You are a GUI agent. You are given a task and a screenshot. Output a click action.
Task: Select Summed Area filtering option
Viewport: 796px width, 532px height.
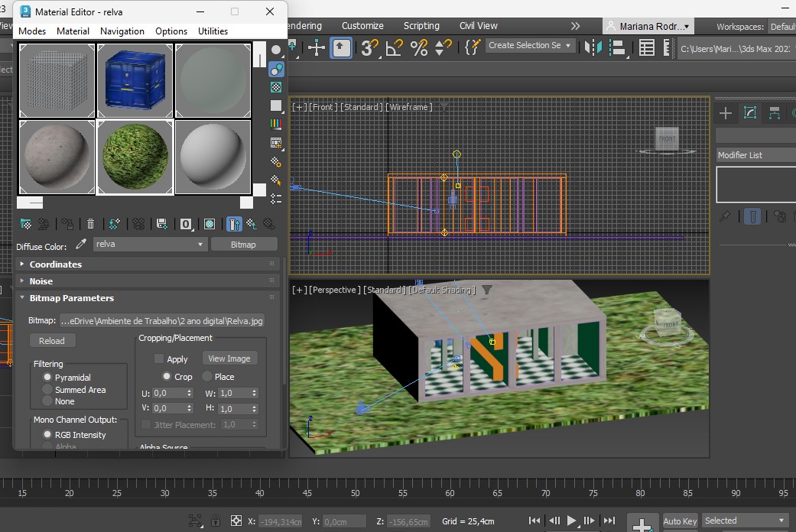pos(47,390)
